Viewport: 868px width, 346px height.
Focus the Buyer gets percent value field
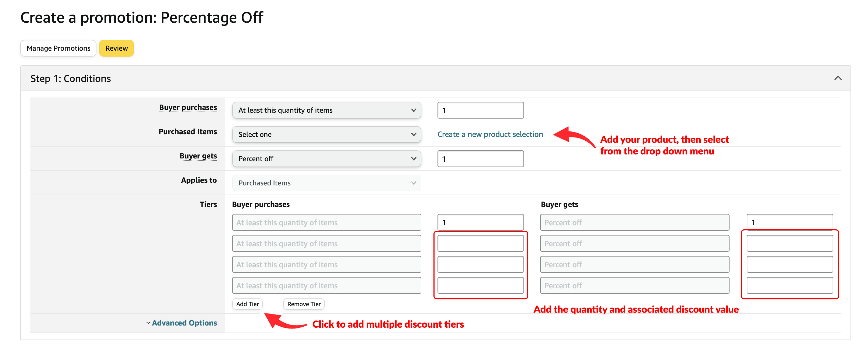481,159
